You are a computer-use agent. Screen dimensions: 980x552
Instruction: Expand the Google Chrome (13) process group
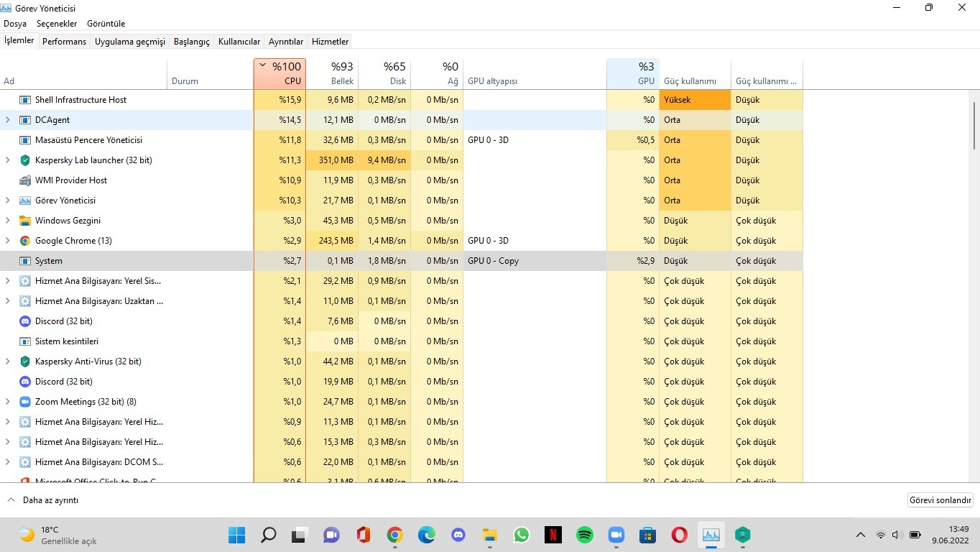(8, 241)
